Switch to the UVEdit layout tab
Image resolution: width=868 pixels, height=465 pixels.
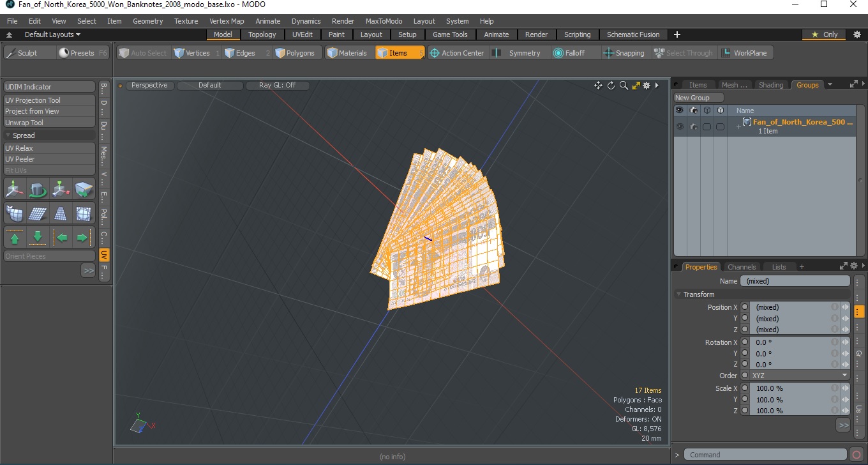303,34
